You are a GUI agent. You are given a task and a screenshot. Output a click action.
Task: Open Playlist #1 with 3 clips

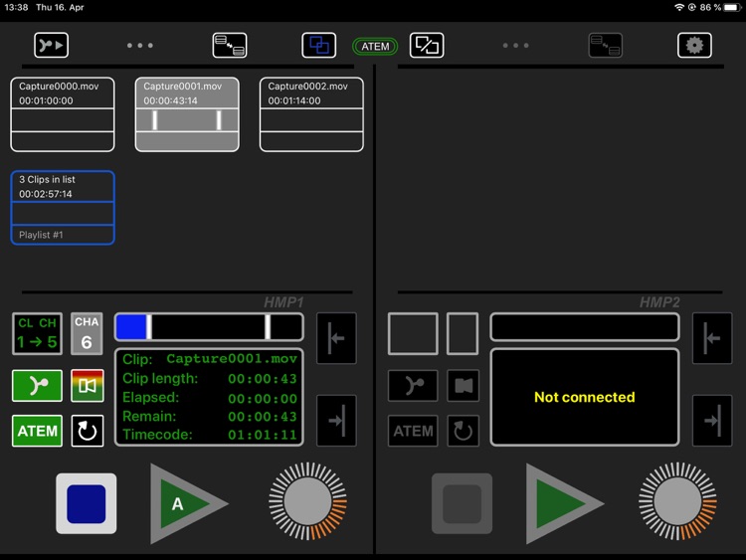coord(63,208)
